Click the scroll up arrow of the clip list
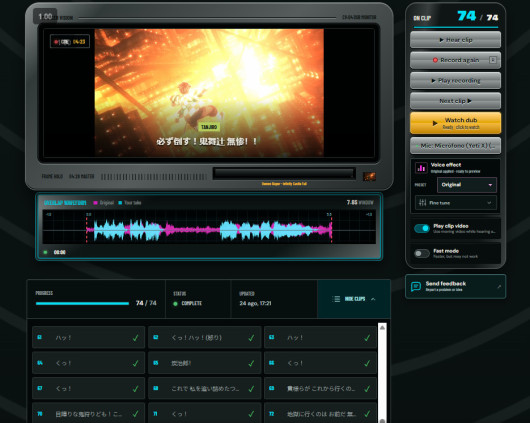 (382, 327)
